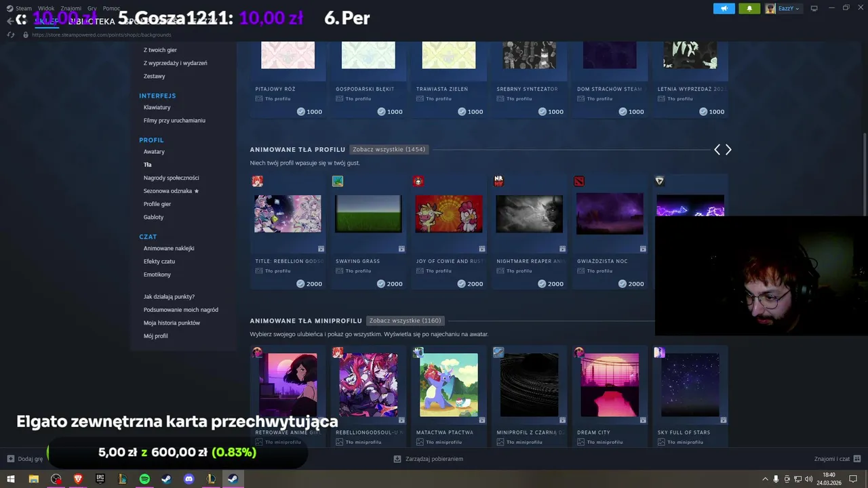Viewport: 868px width, 488px height.
Task: Click Dodaj grę button
Action: point(25,459)
